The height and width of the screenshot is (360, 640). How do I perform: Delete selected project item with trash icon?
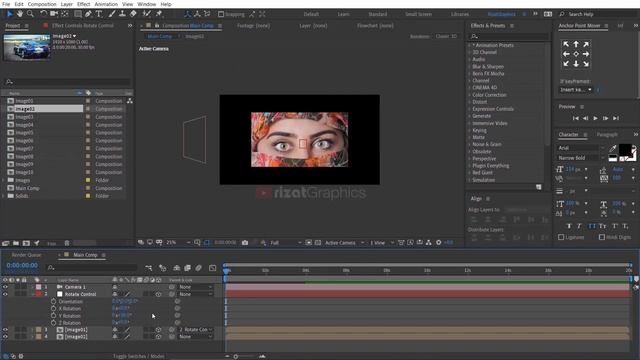[67, 243]
